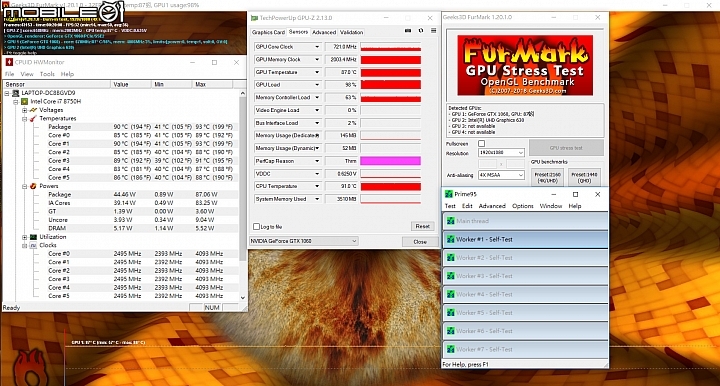Screen dimensions: 720x386
Task: Toggle Fullscreen checkbox in FurMark
Action: pos(481,144)
